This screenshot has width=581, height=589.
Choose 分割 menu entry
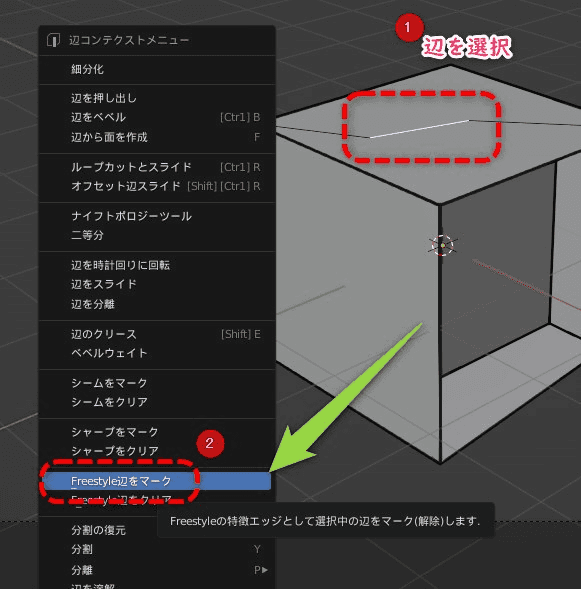tap(157, 550)
